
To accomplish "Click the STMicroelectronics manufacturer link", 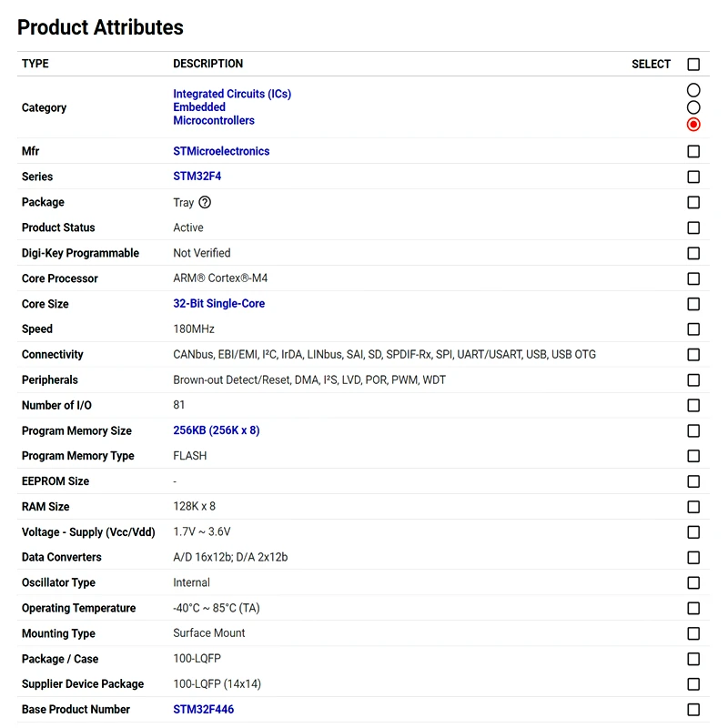I will pyautogui.click(x=221, y=151).
